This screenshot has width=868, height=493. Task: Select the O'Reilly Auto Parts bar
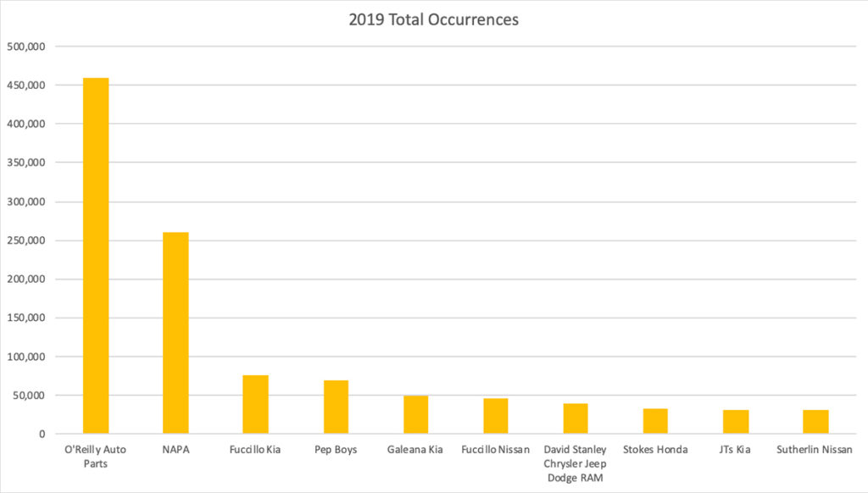pos(96,256)
